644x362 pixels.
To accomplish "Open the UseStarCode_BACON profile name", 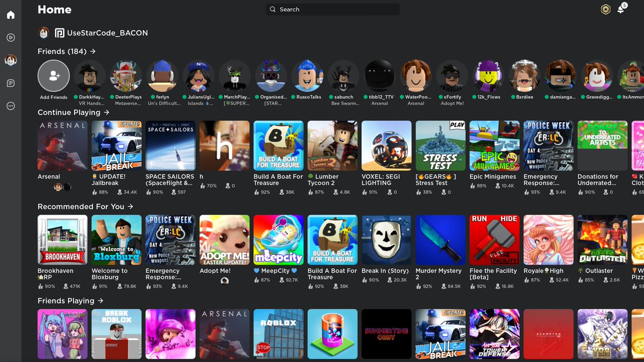I will point(107,33).
